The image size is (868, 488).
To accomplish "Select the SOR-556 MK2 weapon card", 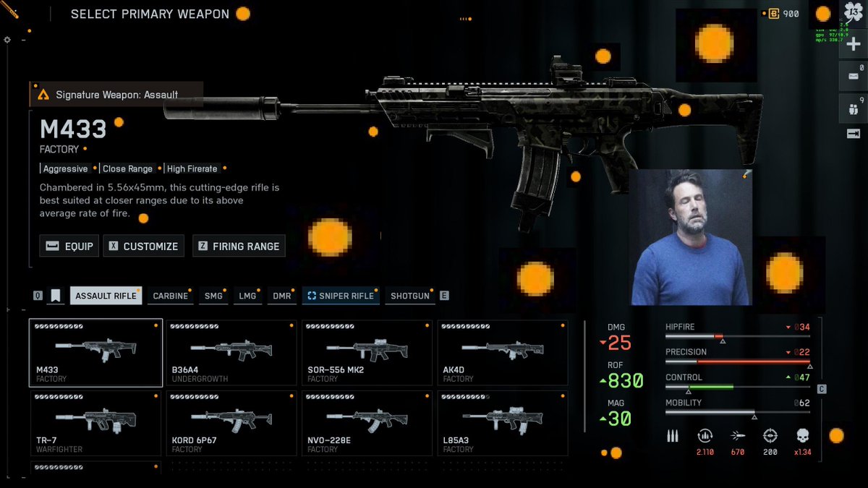I will tap(367, 353).
